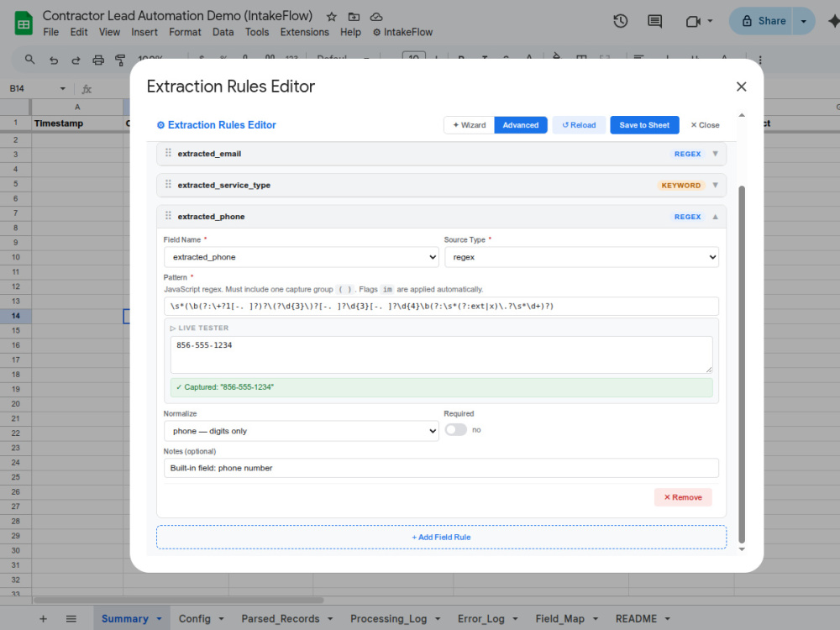
Task: Close the dialog with the top X icon
Action: [742, 87]
